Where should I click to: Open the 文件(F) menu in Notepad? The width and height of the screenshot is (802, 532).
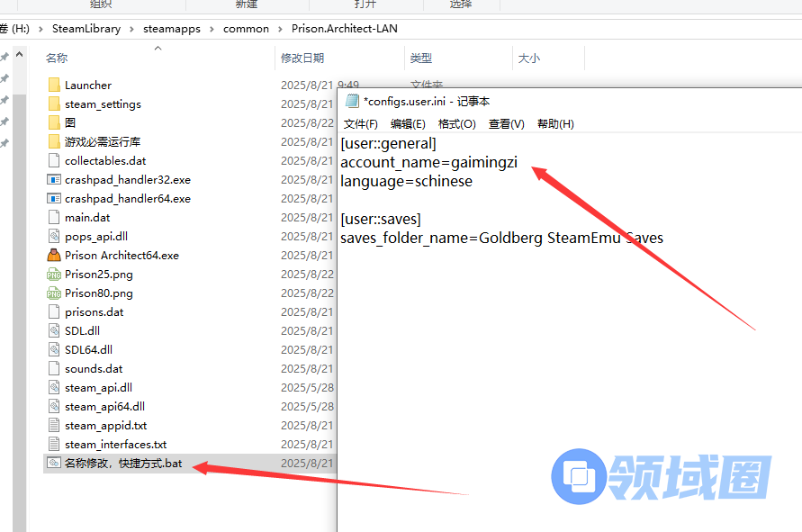tap(360, 124)
